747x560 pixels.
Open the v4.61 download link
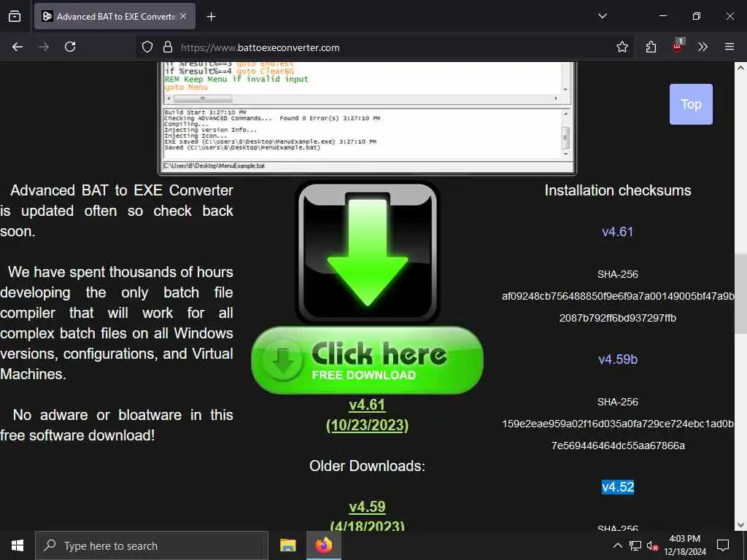pos(367,405)
